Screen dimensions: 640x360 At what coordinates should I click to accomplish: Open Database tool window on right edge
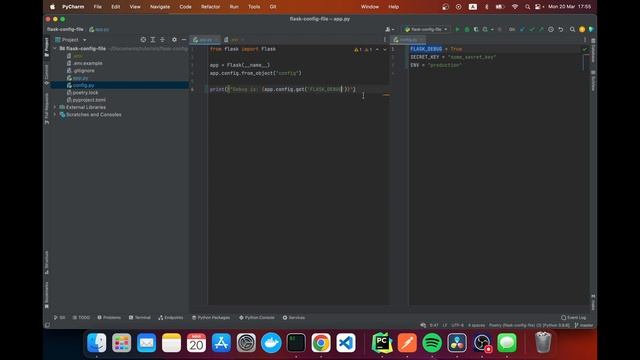pos(593,50)
